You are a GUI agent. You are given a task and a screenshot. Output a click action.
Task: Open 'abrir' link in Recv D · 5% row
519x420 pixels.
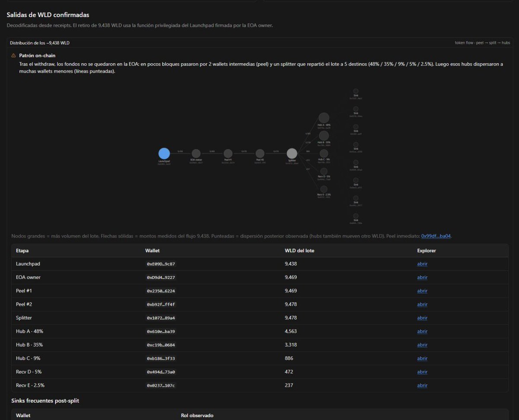422,372
